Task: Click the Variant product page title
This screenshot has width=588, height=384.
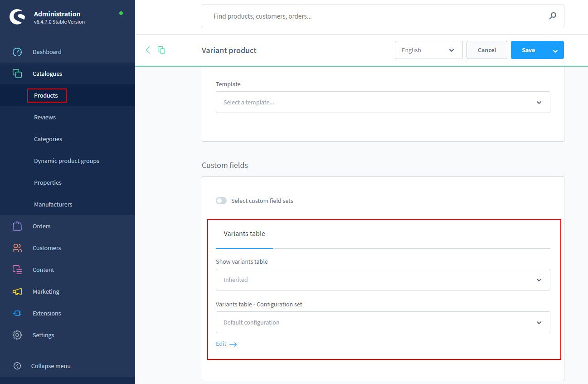Action: 229,50
